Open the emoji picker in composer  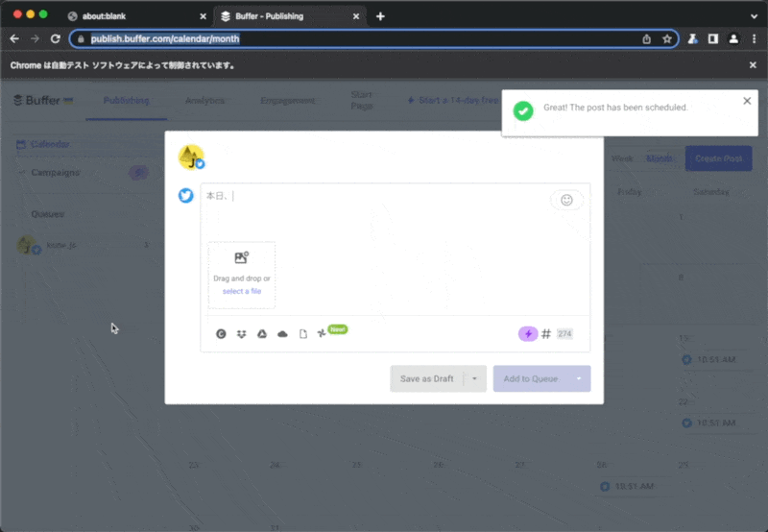[x=566, y=200]
